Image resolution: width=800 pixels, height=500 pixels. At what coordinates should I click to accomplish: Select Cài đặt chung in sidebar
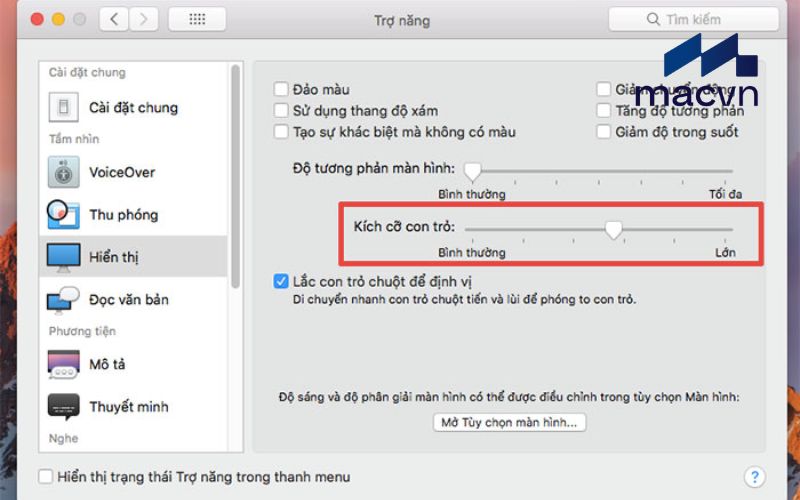(133, 108)
